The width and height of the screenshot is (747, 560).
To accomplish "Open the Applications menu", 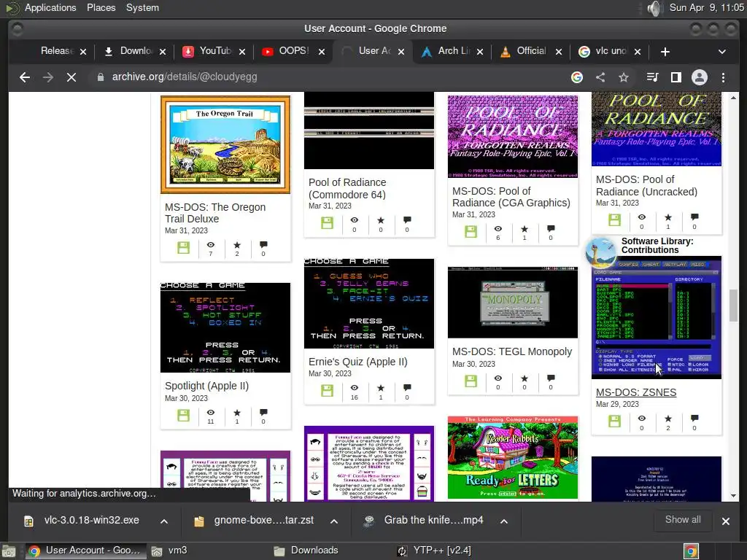I will point(50,7).
